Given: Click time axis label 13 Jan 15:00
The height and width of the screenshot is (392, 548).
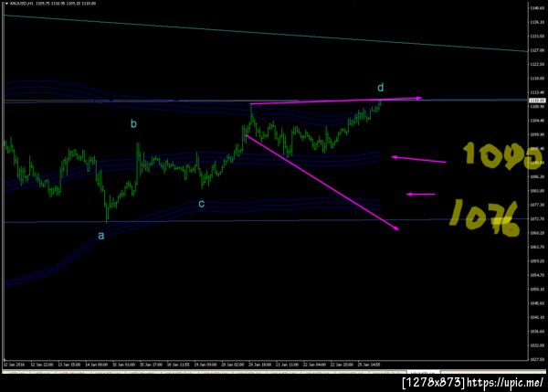Looking at the screenshot, I should coord(69,365).
